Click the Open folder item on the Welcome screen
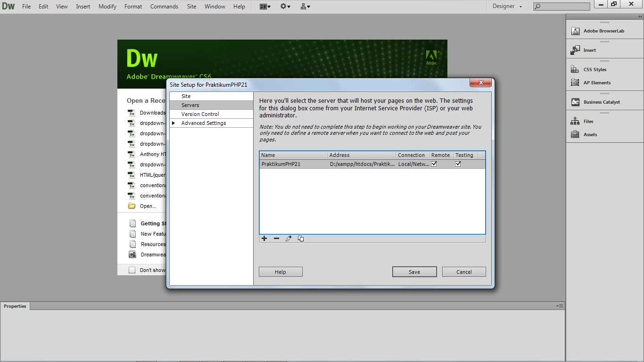The image size is (644, 362). [143, 206]
